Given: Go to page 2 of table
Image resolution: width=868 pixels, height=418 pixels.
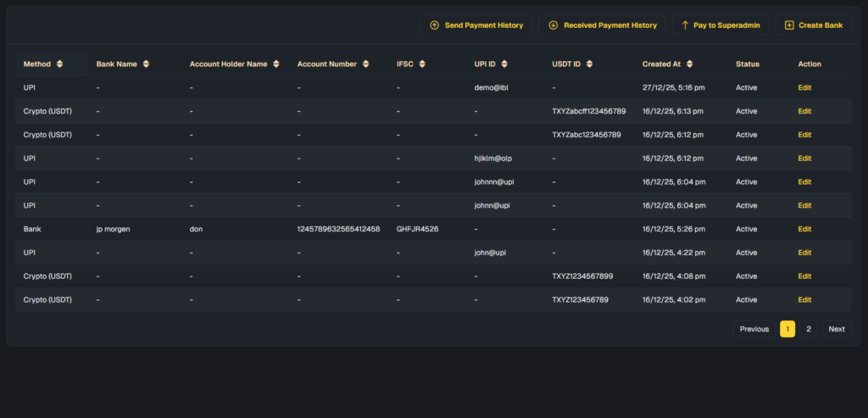Looking at the screenshot, I should point(809,329).
